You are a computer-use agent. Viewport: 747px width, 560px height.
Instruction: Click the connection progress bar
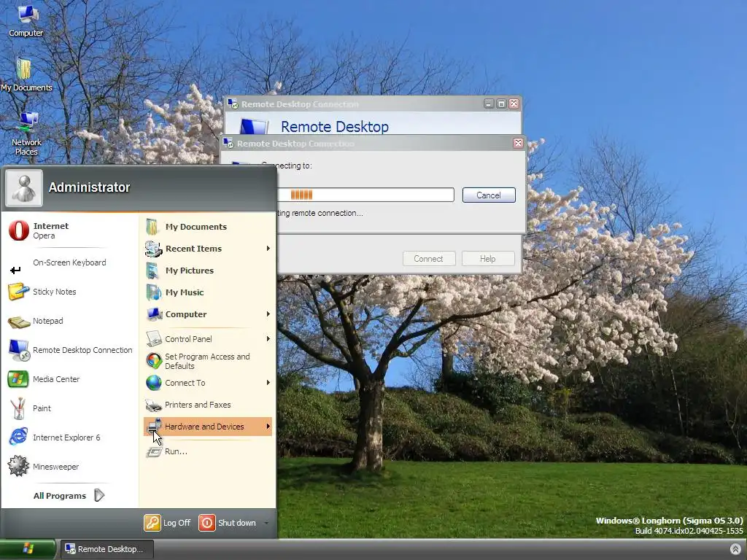[365, 195]
